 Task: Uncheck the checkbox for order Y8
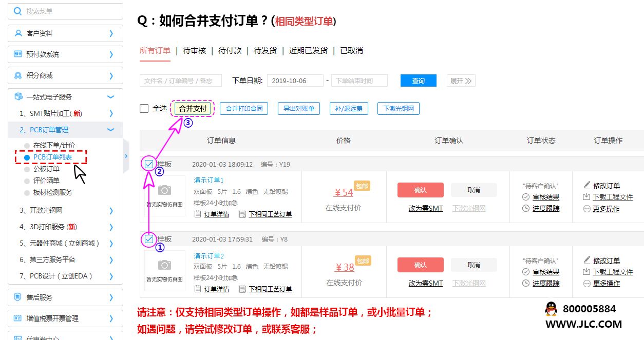(x=149, y=239)
